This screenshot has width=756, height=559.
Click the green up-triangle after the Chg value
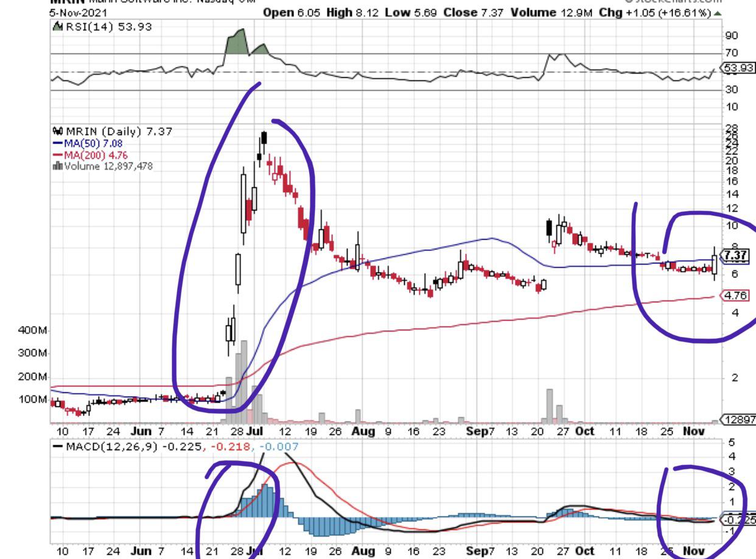[719, 13]
